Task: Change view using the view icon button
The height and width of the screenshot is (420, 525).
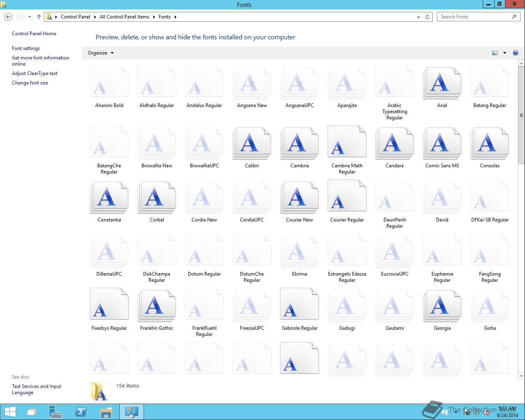Action: tap(495, 53)
